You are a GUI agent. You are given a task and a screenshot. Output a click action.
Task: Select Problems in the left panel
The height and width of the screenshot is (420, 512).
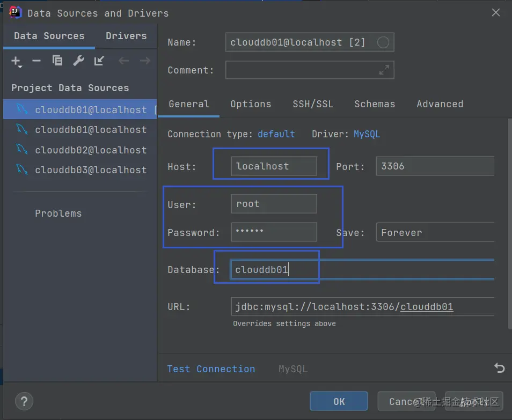(x=58, y=213)
